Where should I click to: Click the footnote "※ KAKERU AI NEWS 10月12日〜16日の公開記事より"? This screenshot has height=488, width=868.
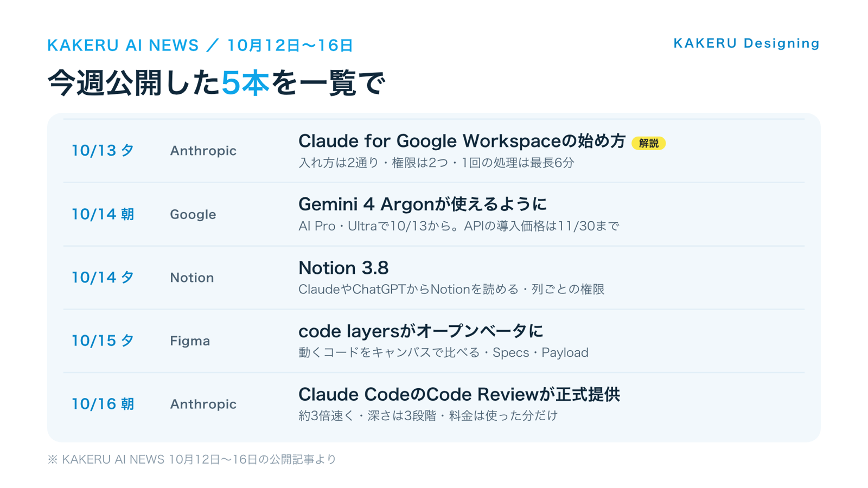pyautogui.click(x=192, y=460)
